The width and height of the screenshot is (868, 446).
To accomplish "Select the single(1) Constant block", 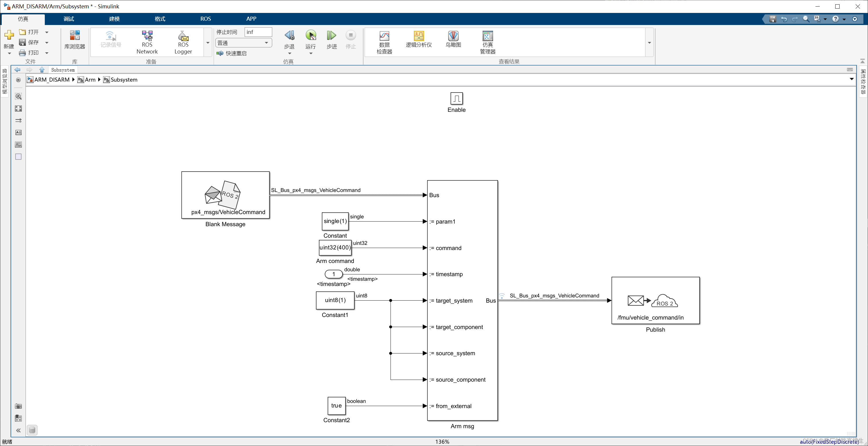I will coord(335,221).
